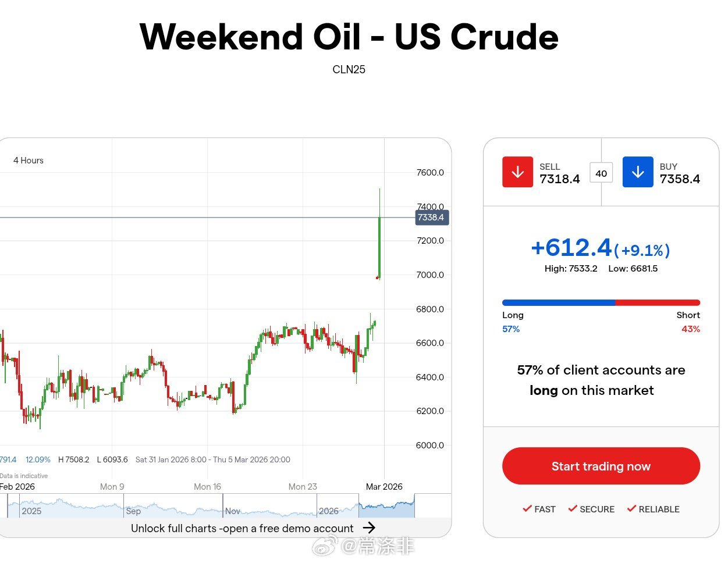Click the arrow beside Unlock full charts
The height and width of the screenshot is (563, 728).
point(369,528)
